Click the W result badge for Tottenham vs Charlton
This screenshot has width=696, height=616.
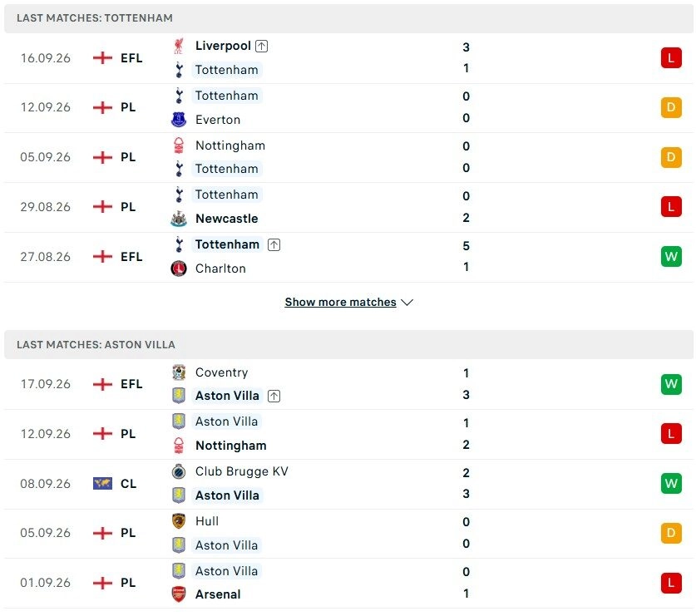click(671, 257)
